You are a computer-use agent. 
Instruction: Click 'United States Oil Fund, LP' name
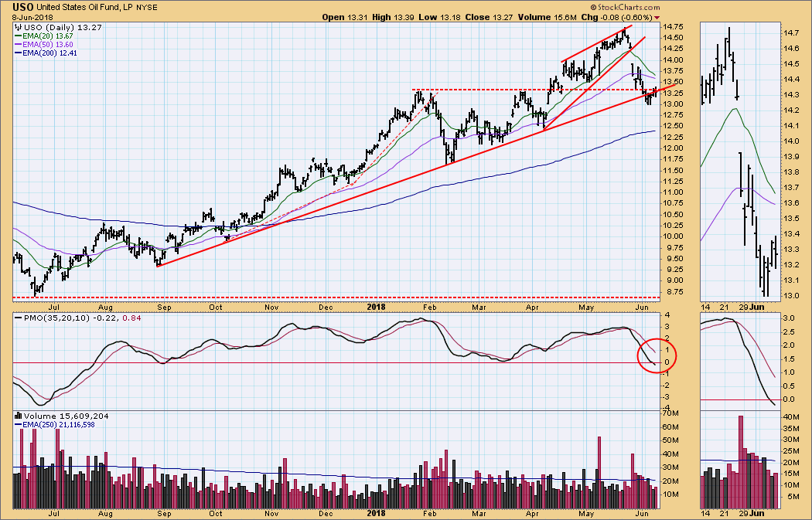click(x=85, y=7)
